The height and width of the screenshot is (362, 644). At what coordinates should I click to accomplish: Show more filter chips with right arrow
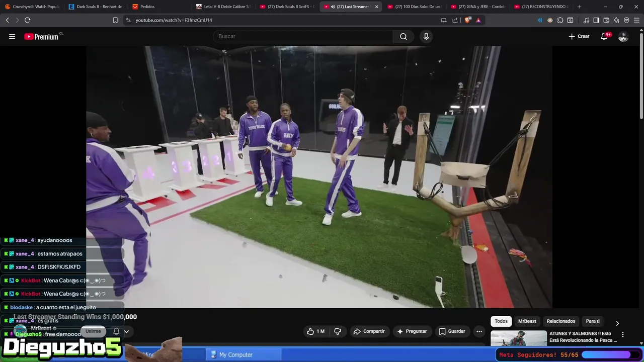coord(617,323)
